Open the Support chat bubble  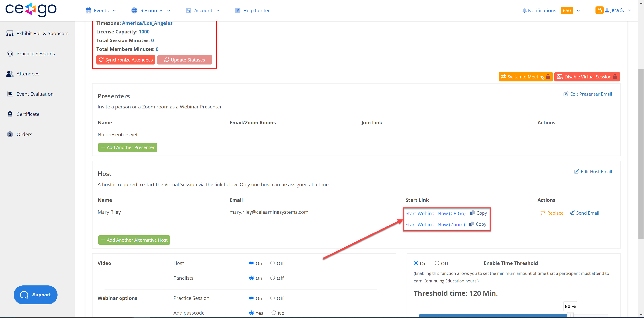(35, 295)
